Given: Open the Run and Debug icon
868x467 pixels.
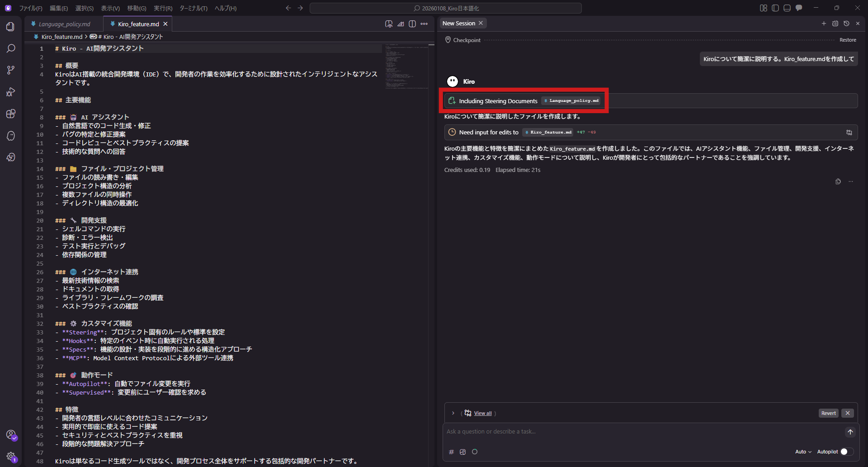Looking at the screenshot, I should point(11,92).
